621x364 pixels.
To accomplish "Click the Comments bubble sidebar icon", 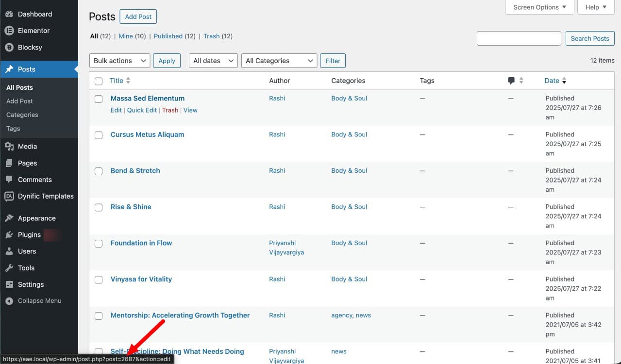I will click(x=9, y=180).
